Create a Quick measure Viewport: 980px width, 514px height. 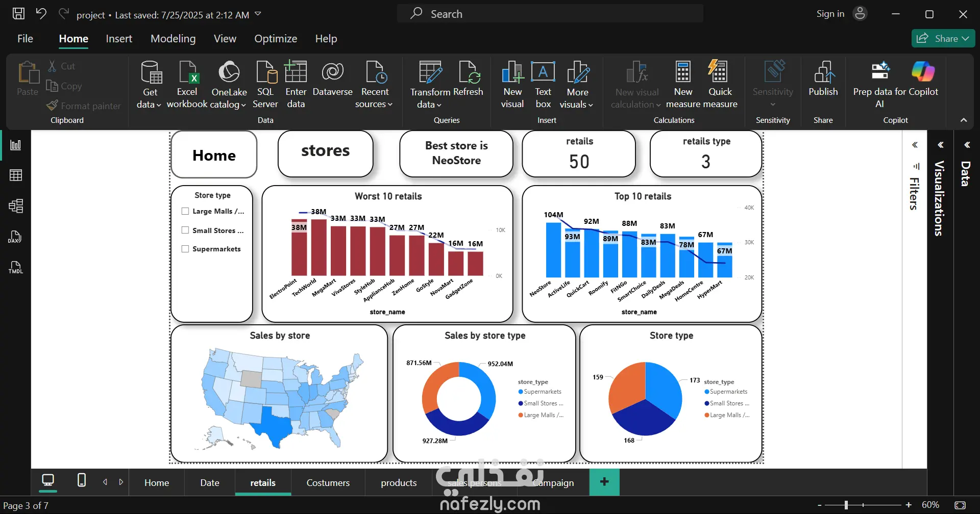point(720,85)
